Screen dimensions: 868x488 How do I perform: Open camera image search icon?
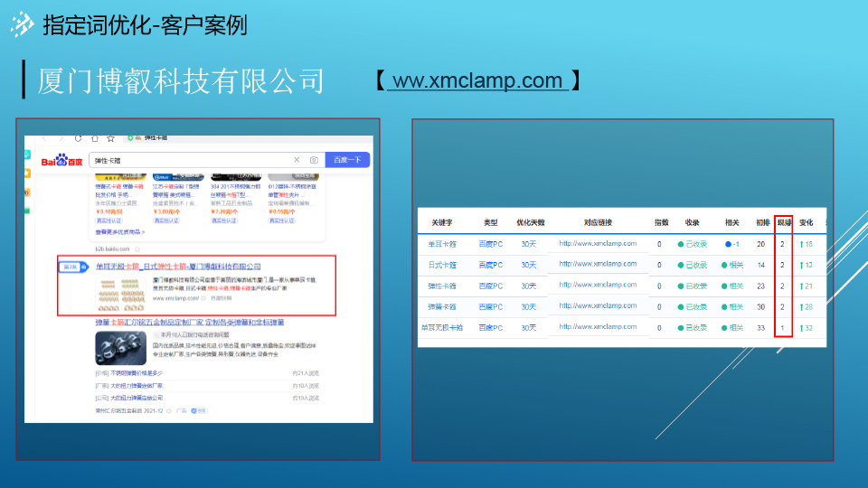314,160
